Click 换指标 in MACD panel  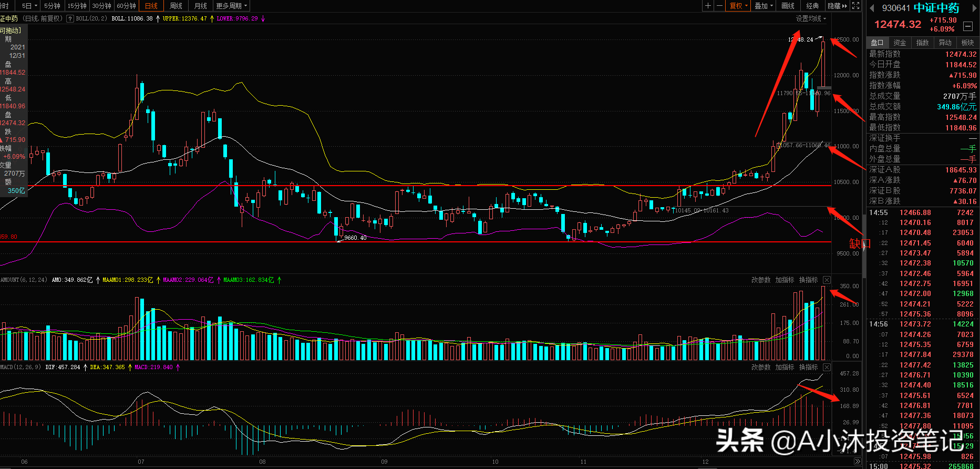[808, 367]
